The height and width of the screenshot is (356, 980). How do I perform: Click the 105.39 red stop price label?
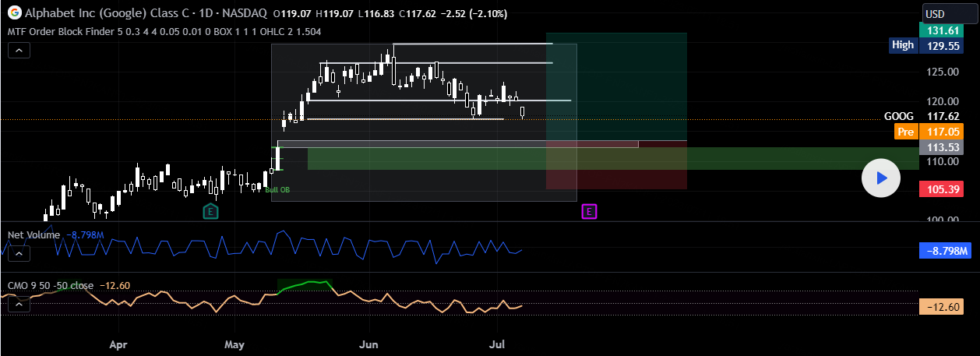[x=942, y=189]
